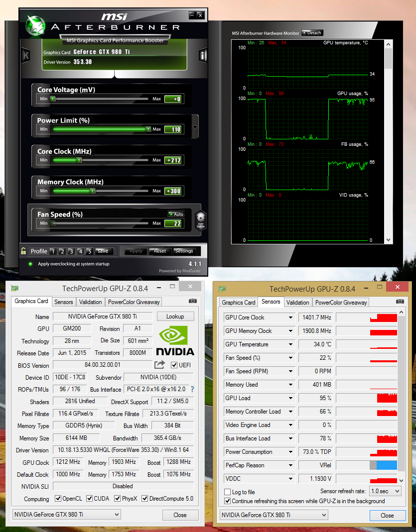Select profile slot 2
The height and width of the screenshot is (532, 416).
(62, 251)
